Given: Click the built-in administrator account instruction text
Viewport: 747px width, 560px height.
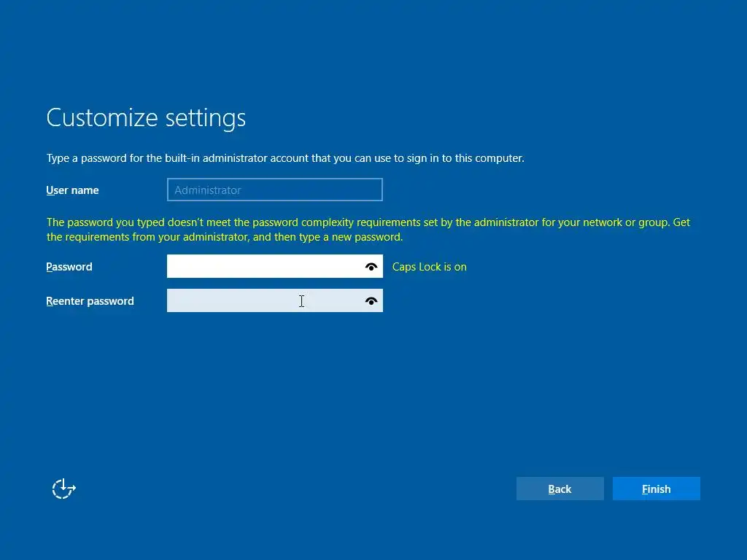Looking at the screenshot, I should pyautogui.click(x=285, y=158).
